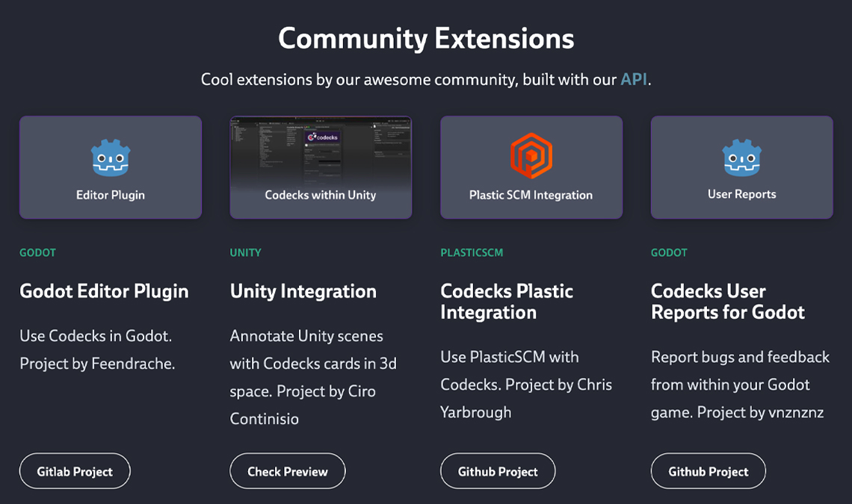Viewport: 852px width, 504px height.
Task: Open Github Project for Codecks Plastic Integration
Action: pyautogui.click(x=498, y=471)
